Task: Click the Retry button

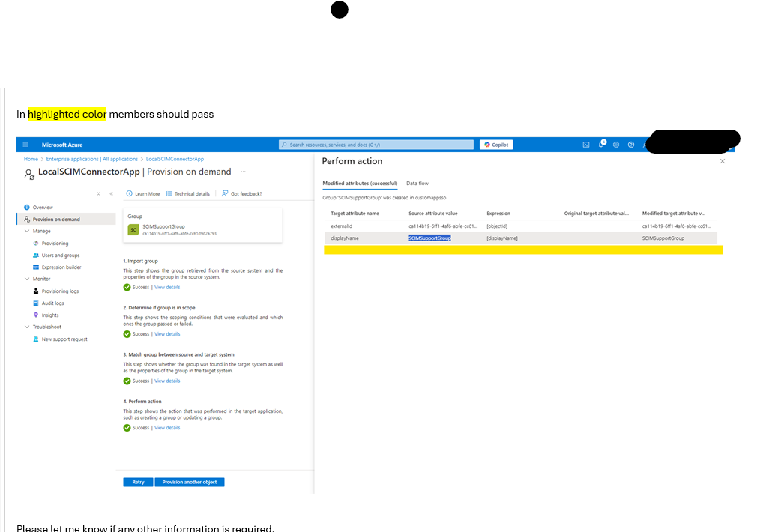Action: pyautogui.click(x=138, y=482)
